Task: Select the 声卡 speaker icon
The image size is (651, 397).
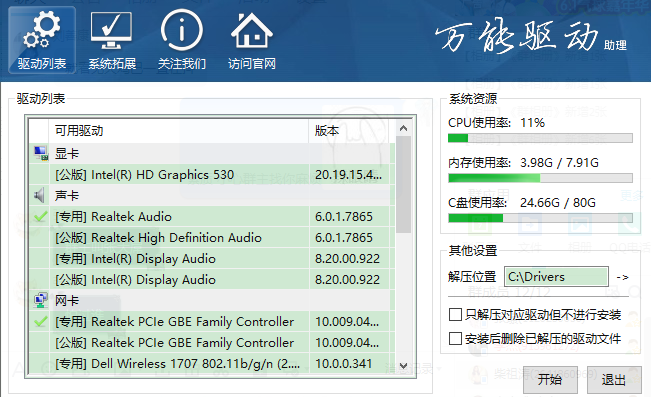Action: (39, 195)
